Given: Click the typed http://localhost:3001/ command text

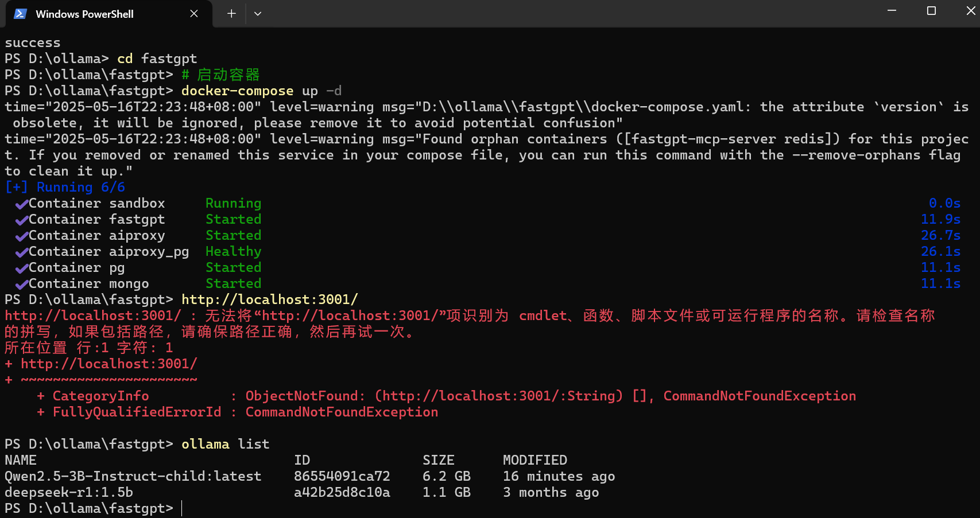Looking at the screenshot, I should point(269,299).
